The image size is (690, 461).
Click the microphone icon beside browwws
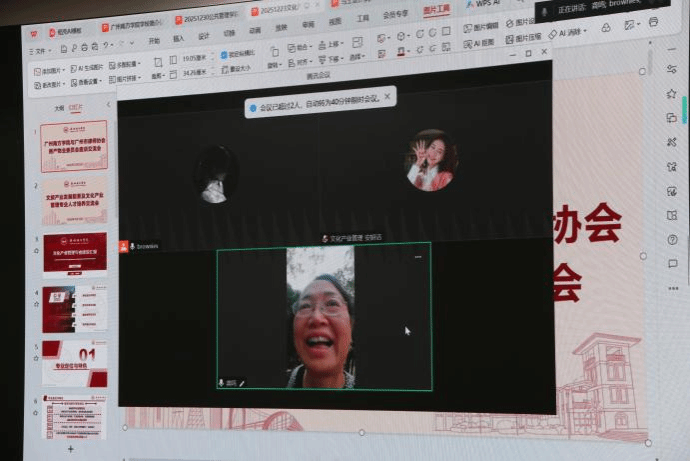click(x=131, y=246)
